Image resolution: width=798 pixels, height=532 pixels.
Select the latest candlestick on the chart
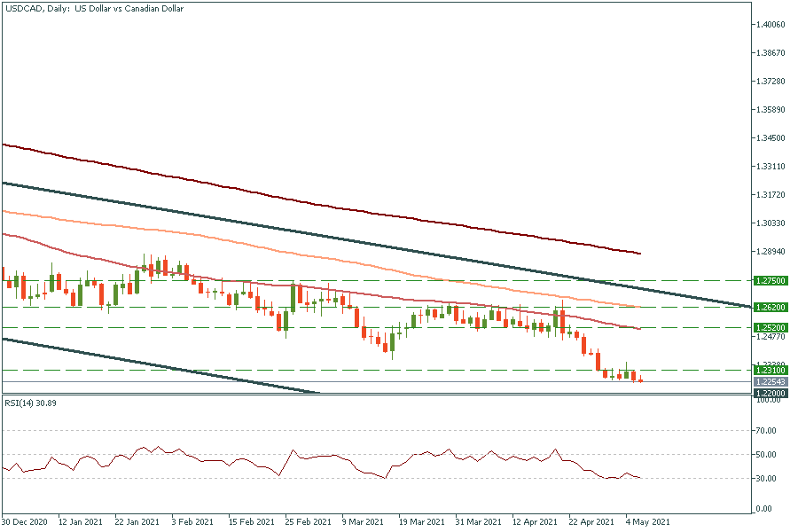click(640, 380)
